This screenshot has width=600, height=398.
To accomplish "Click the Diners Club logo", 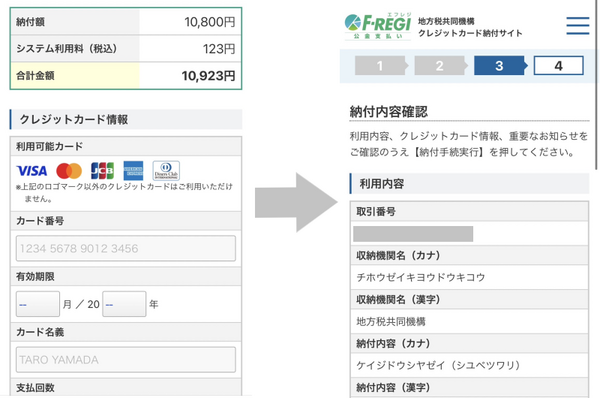I will (x=166, y=171).
